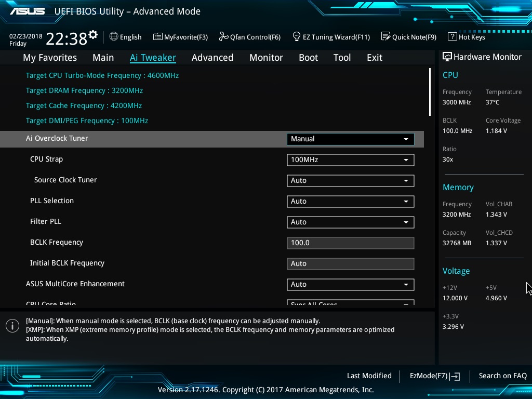Image resolution: width=532 pixels, height=399 pixels.
Task: Open the Exit tab
Action: [x=375, y=58]
